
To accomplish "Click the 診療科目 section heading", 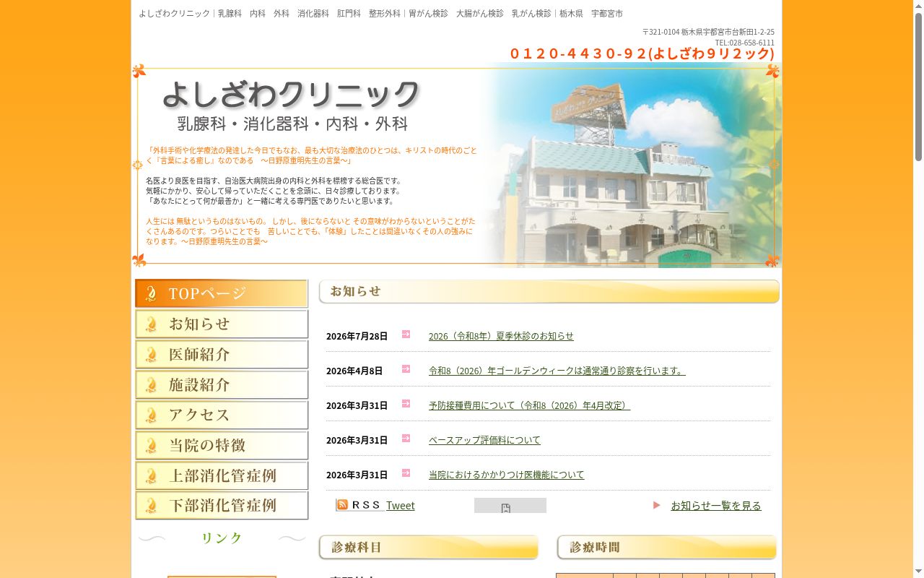I will tap(429, 548).
